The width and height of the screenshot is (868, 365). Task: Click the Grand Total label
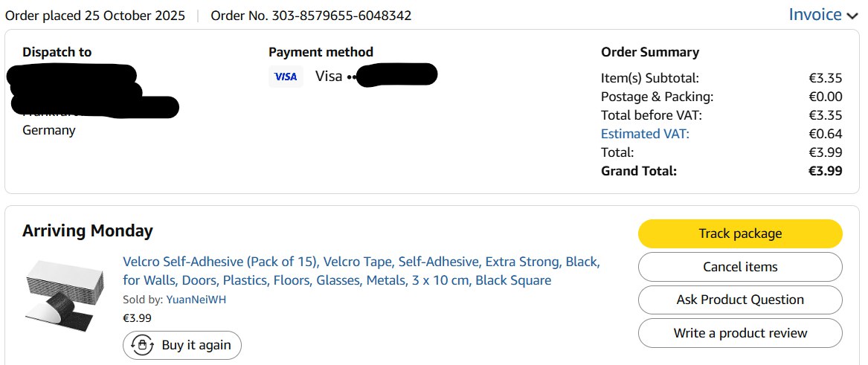tap(639, 171)
